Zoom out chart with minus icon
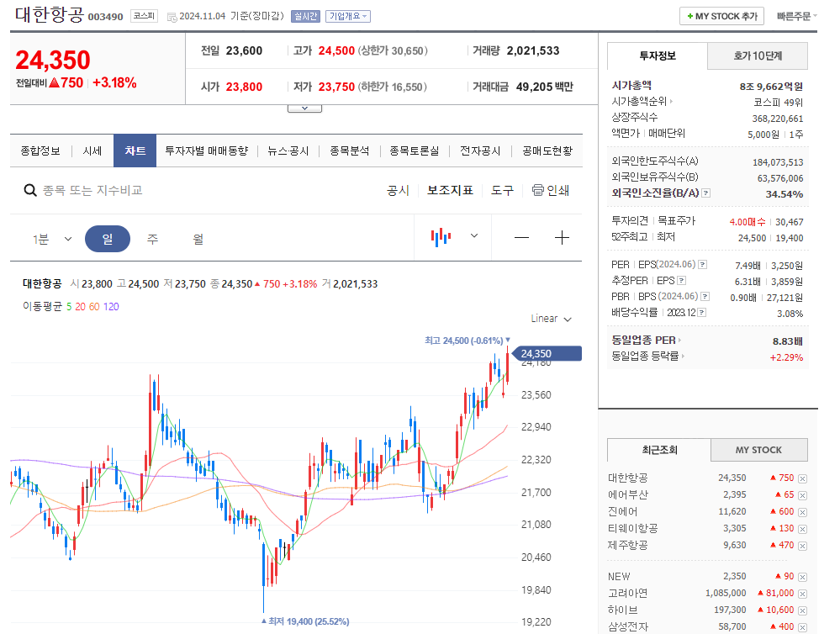This screenshot has width=840, height=634. tap(521, 237)
